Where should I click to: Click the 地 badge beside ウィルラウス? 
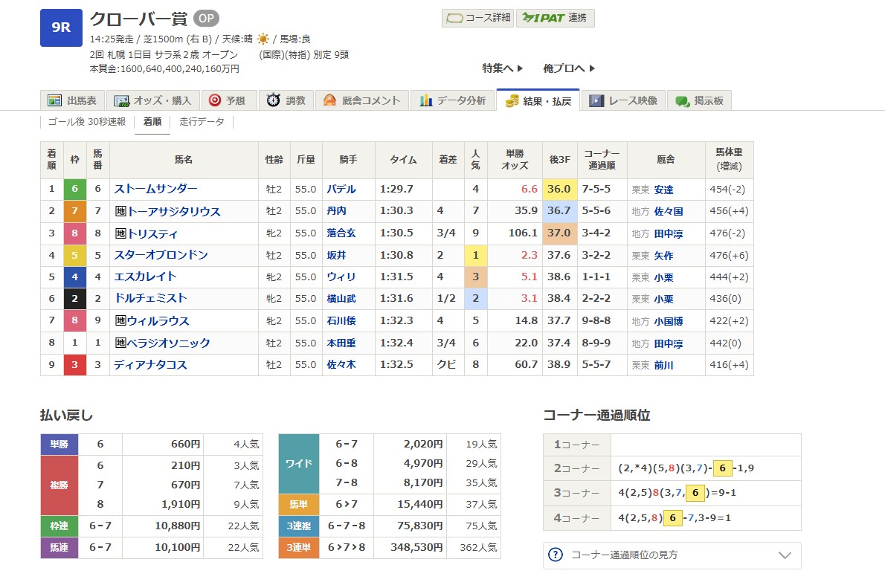[120, 320]
